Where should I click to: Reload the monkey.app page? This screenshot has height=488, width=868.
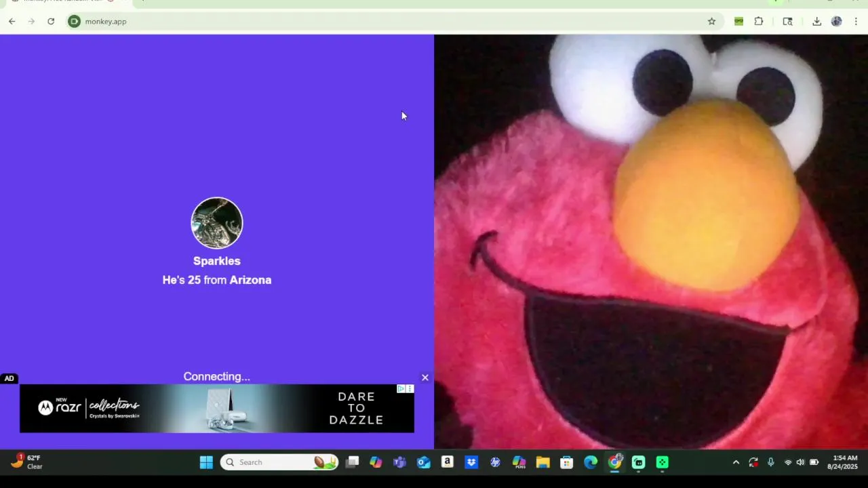(51, 21)
